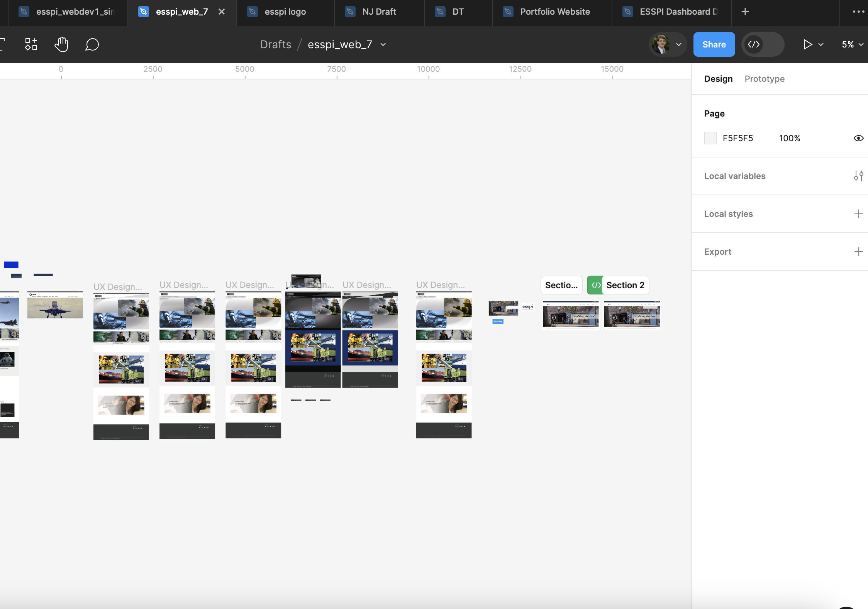Click the F5F5F5 page color swatch

coord(710,138)
